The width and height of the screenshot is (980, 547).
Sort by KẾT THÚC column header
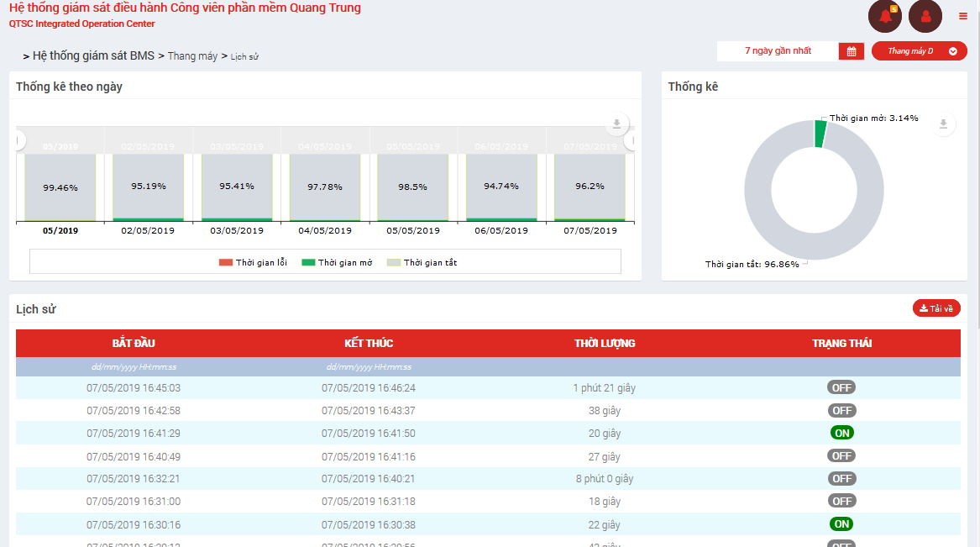(369, 343)
